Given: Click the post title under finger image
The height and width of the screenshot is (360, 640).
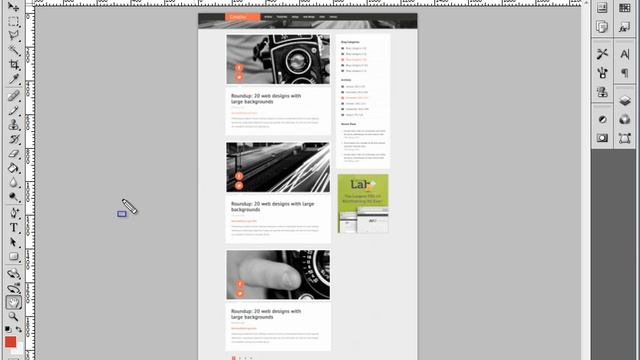Looking at the screenshot, I should 266,314.
